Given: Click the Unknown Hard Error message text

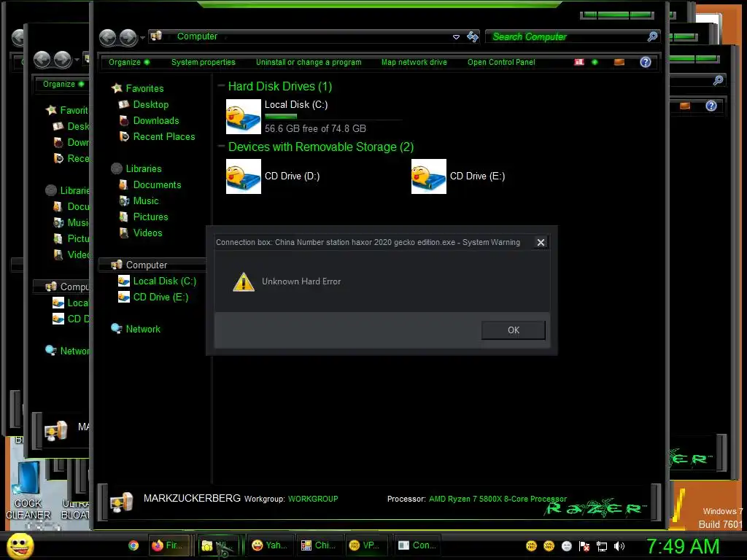Looking at the screenshot, I should (301, 281).
